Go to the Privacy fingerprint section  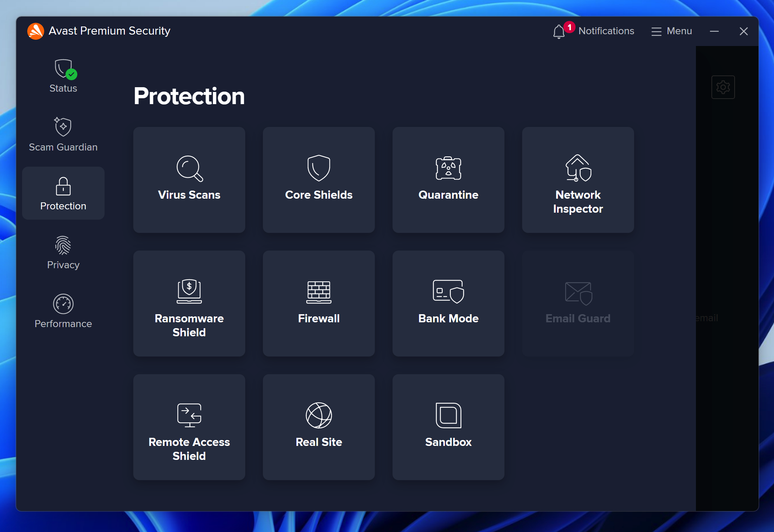tap(63, 252)
